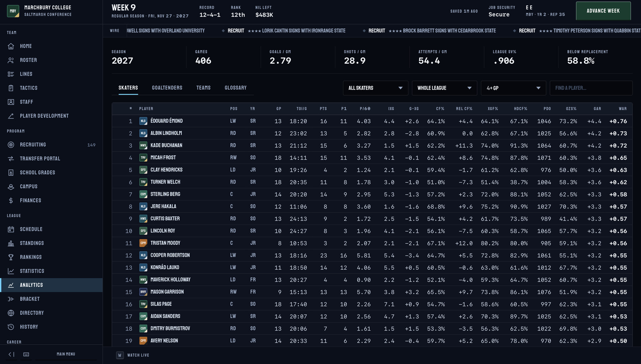
Task: Switch to the Teams tab
Action: click(203, 88)
